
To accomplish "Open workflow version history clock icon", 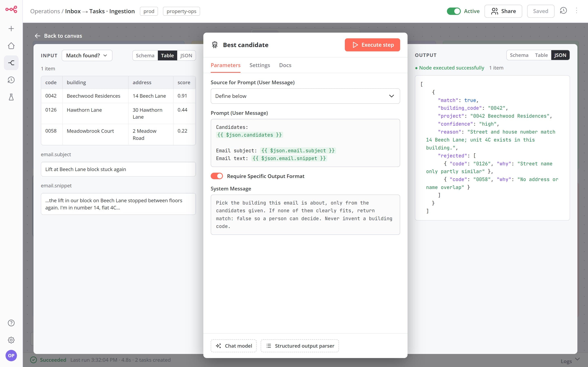I will [x=563, y=11].
